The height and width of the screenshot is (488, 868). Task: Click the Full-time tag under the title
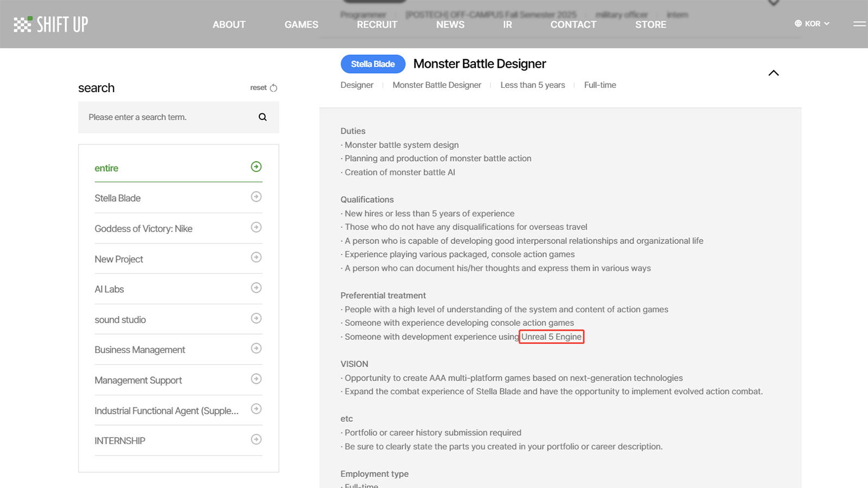[x=600, y=85]
